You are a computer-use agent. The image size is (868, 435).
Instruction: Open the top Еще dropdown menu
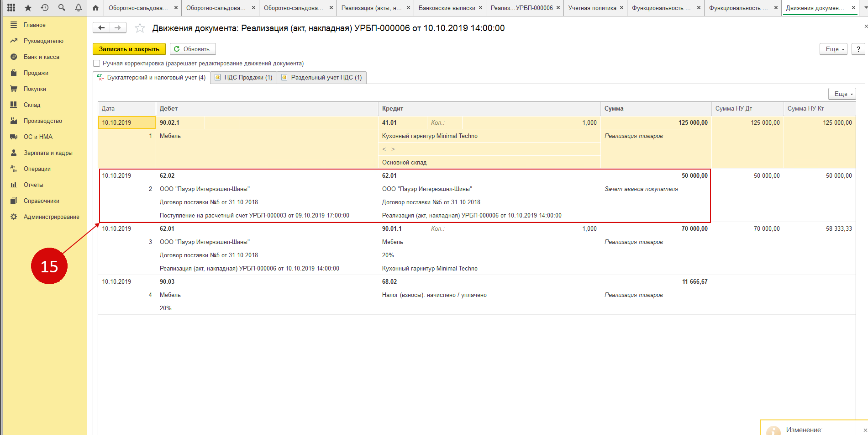(834, 49)
